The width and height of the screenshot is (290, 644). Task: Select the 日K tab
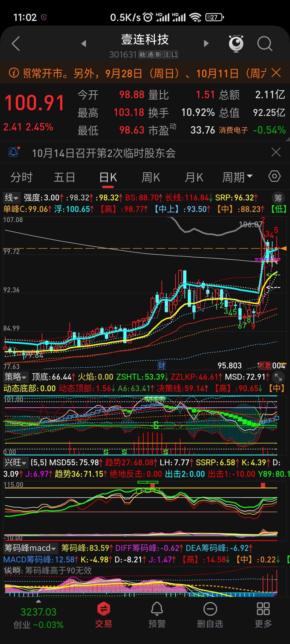click(108, 177)
